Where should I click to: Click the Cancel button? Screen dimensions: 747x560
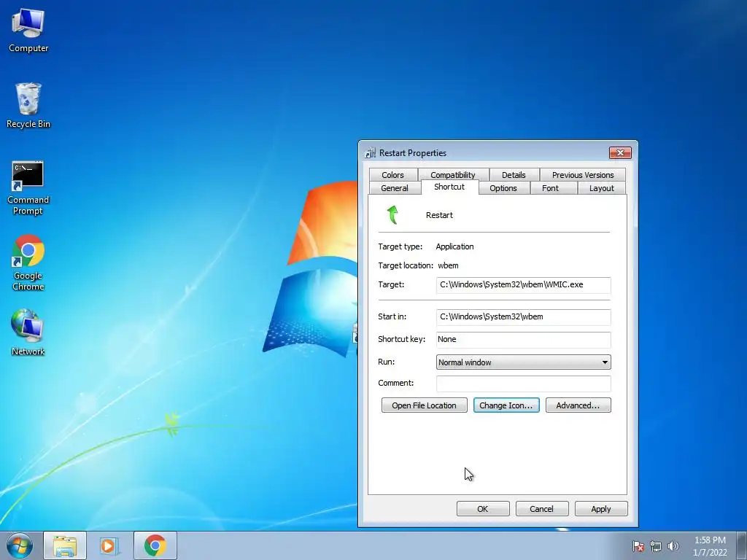tap(542, 508)
